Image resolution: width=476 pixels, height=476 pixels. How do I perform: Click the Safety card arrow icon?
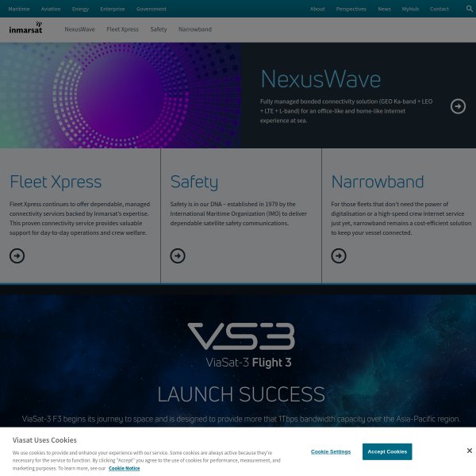(x=178, y=255)
